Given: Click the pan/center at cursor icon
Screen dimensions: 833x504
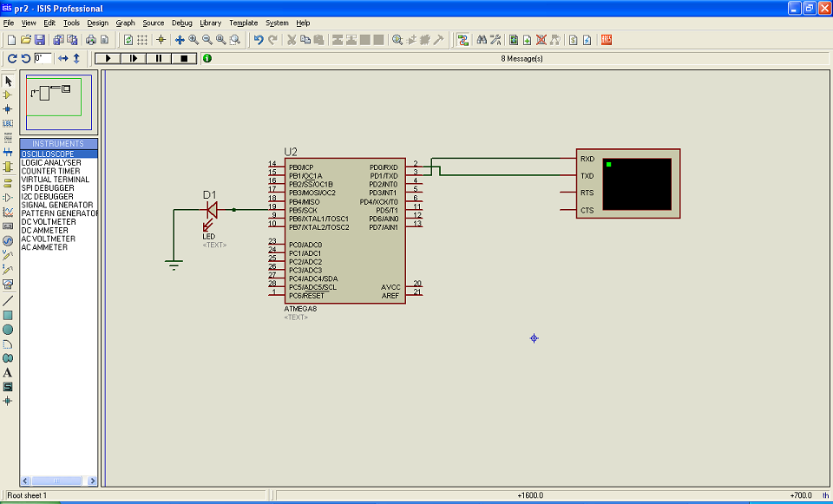Looking at the screenshot, I should pos(180,40).
